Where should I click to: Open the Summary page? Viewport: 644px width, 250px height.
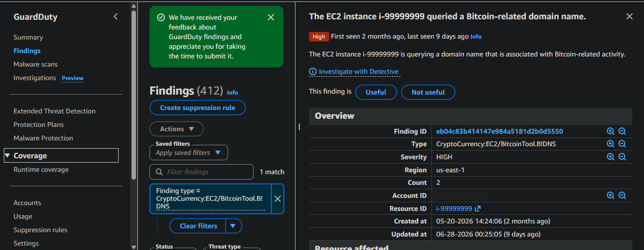click(28, 37)
